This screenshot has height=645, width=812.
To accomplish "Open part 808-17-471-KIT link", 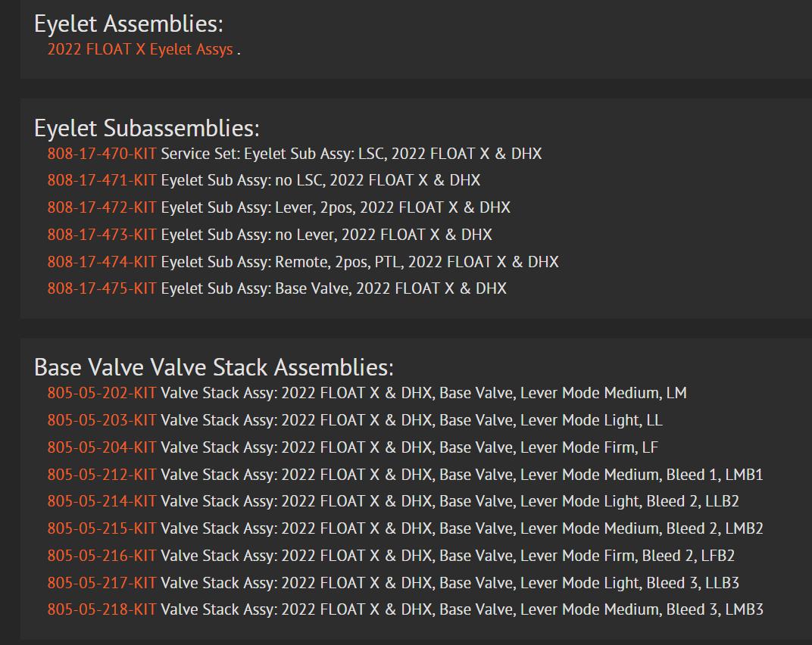I will 101,180.
